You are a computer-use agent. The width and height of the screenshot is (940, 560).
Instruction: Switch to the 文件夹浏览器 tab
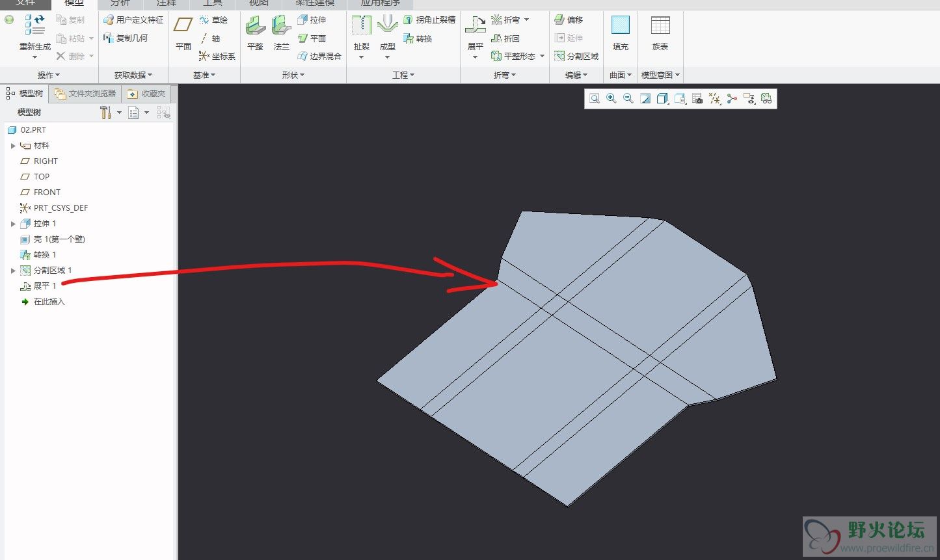point(85,94)
